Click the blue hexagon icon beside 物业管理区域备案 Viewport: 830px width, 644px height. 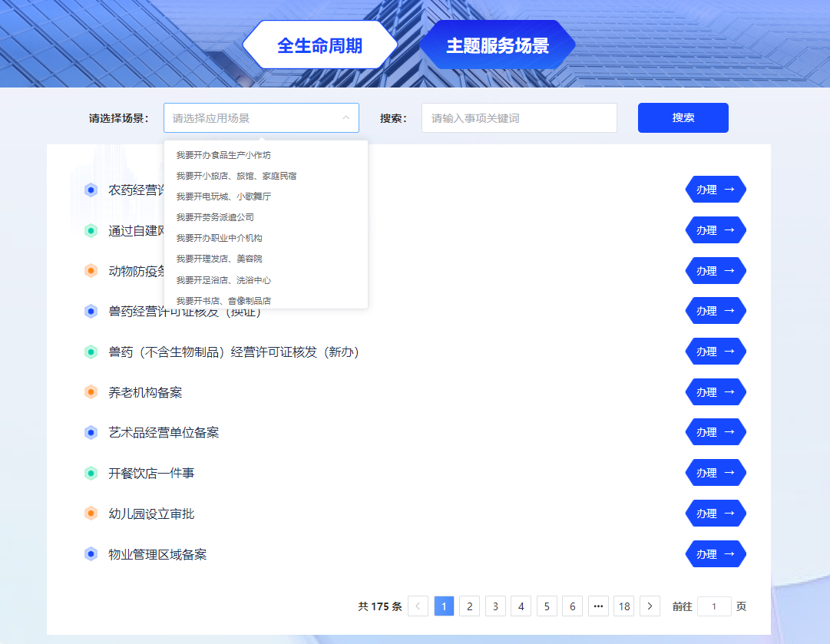click(91, 554)
